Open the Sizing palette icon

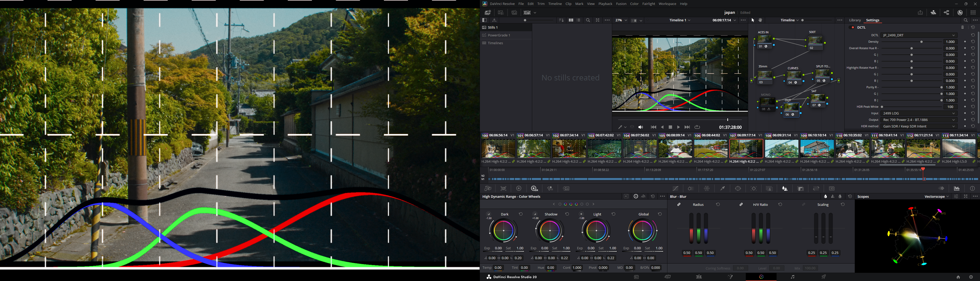(x=816, y=189)
